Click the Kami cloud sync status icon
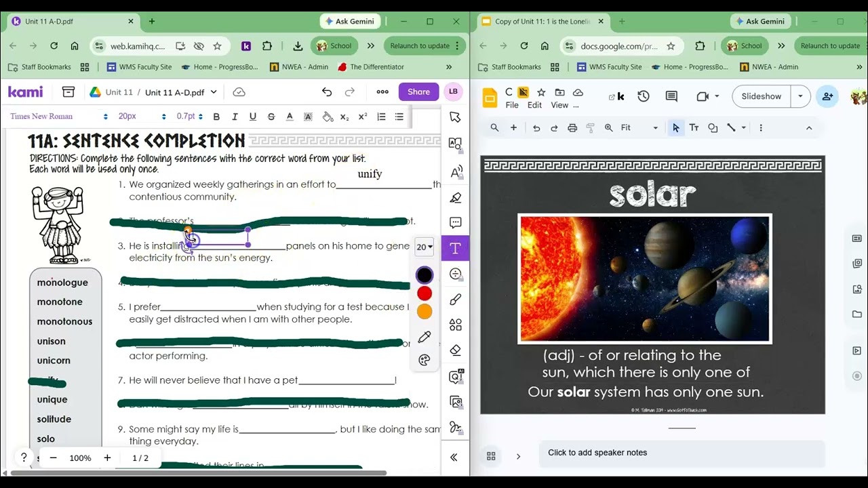This screenshot has height=488, width=868. (239, 92)
